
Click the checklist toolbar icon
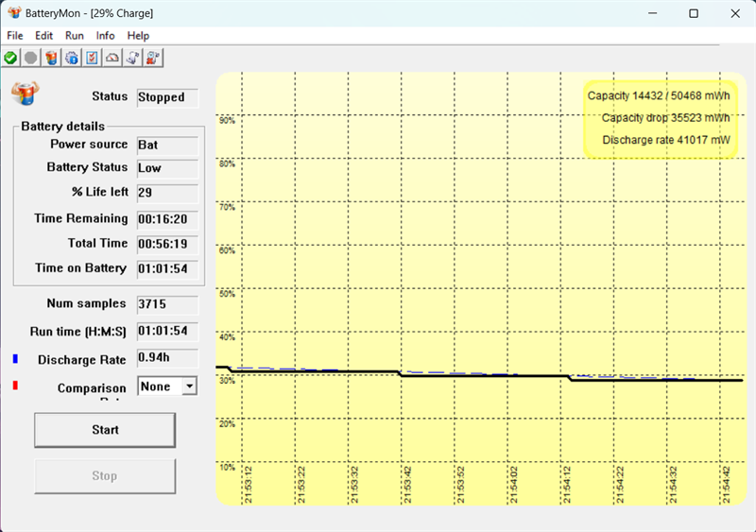tap(92, 58)
